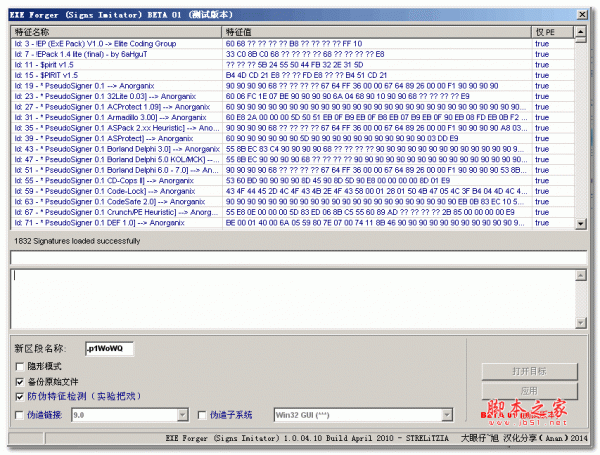Click signature value B4 4D CD 21 E8

pyautogui.click(x=306, y=75)
